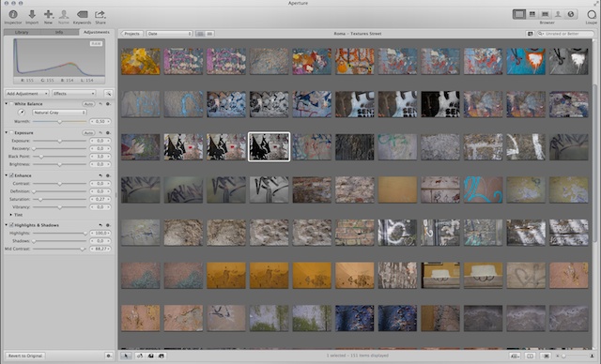This screenshot has width=601, height=364.
Task: Click the Black Point slider handle
Action: point(41,156)
